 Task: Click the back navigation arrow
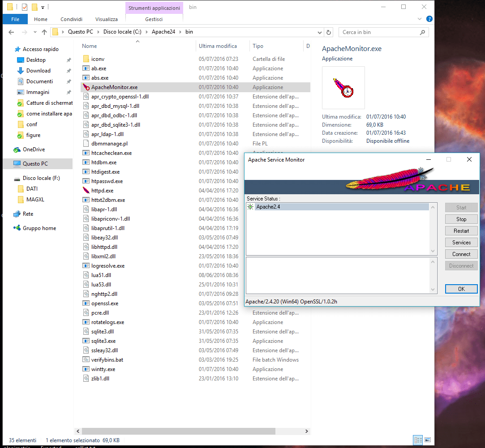(x=11, y=32)
